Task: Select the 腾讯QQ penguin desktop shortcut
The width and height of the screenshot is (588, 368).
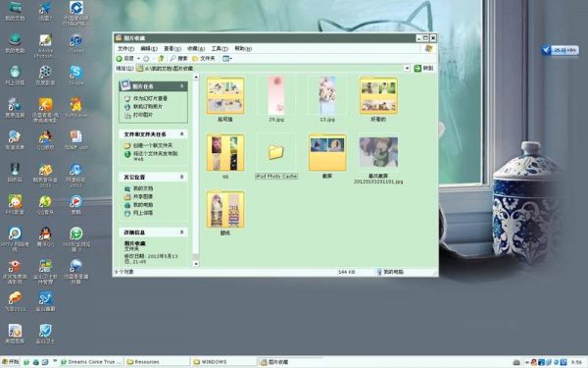Action: tap(45, 237)
